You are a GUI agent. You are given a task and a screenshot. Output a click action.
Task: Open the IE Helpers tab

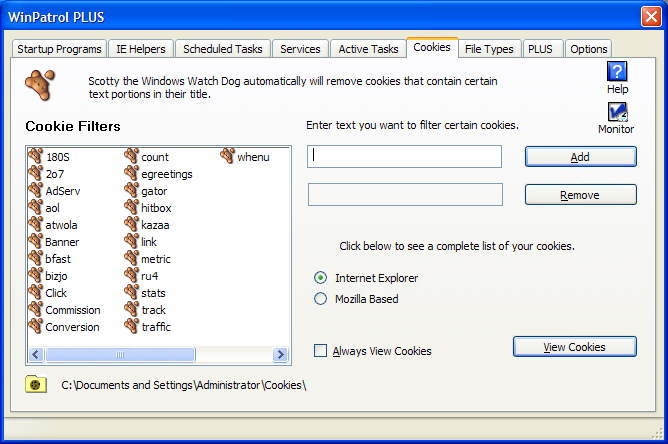pyautogui.click(x=141, y=49)
